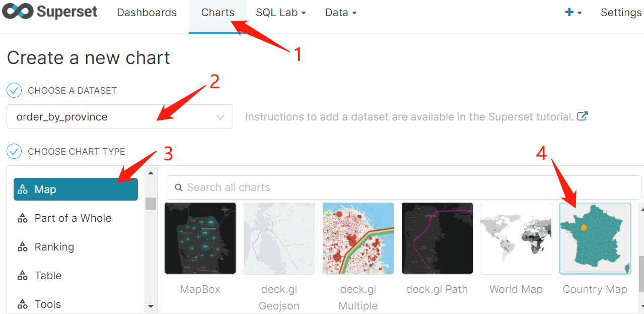
Task: Click the Part of a Whole category icon
Action: click(x=23, y=218)
